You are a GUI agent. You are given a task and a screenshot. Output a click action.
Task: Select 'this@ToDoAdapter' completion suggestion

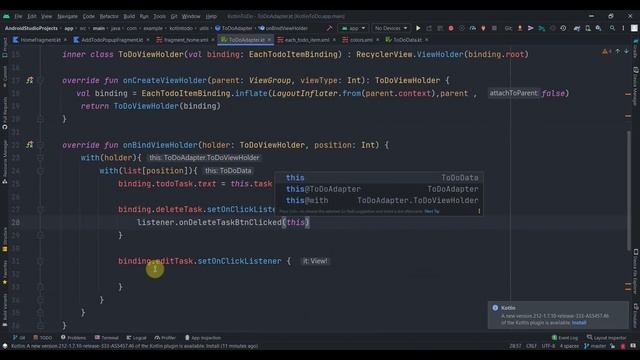tap(379, 189)
